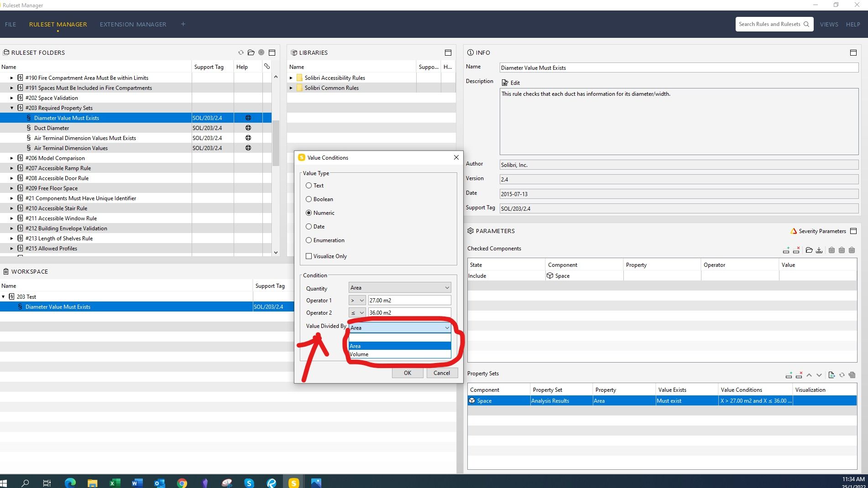Screen dimensions: 868x488
Task: Open folder icon in Ruleset Folders header
Action: pos(251,52)
